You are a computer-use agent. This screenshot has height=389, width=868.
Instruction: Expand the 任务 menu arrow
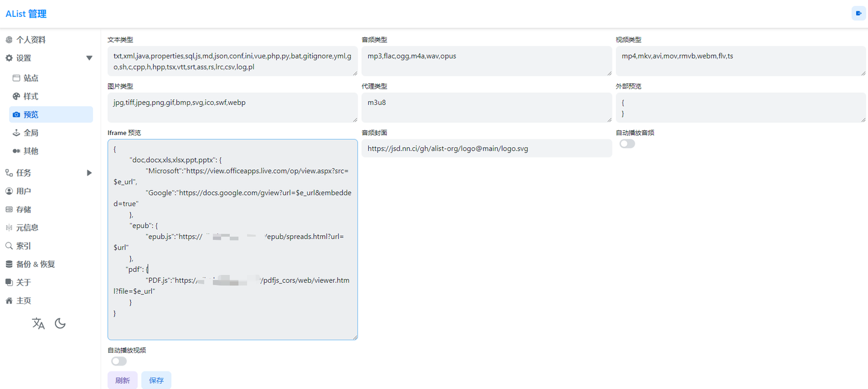click(89, 172)
